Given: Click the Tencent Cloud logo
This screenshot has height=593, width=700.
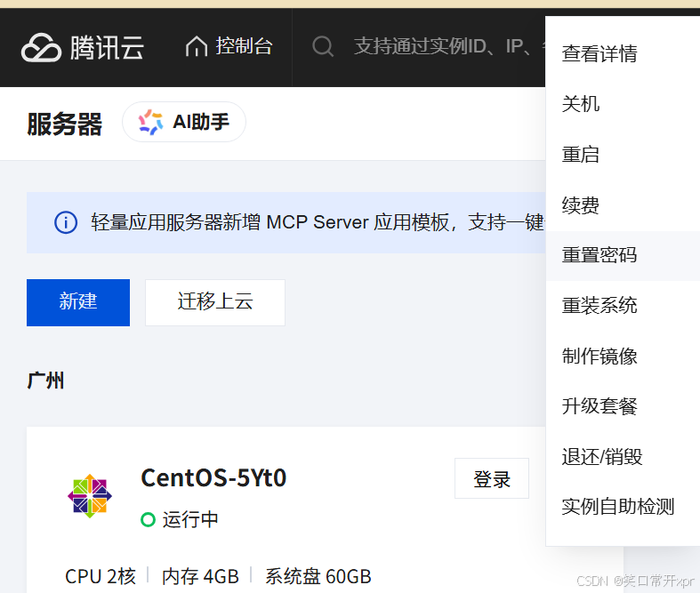Looking at the screenshot, I should (82, 47).
